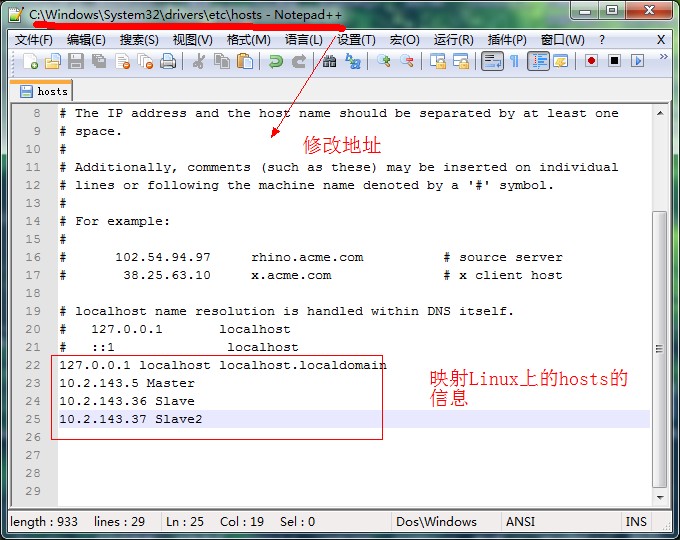Click the Synchronize Horizontal Scrolling icon
This screenshot has height=540, width=680.
click(461, 61)
